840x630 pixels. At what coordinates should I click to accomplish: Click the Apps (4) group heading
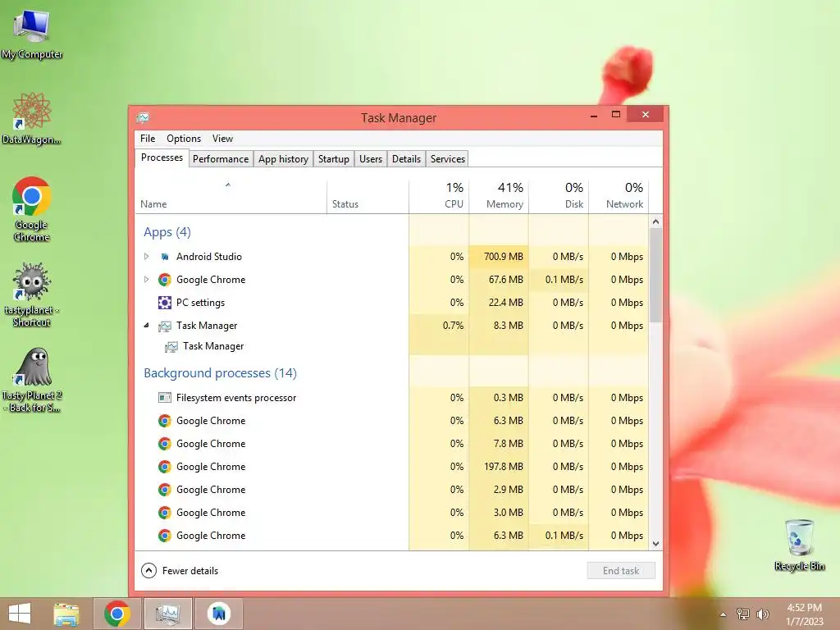tap(167, 232)
